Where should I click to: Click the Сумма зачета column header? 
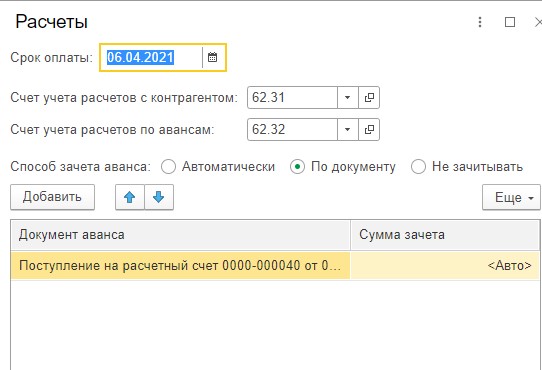click(x=445, y=235)
